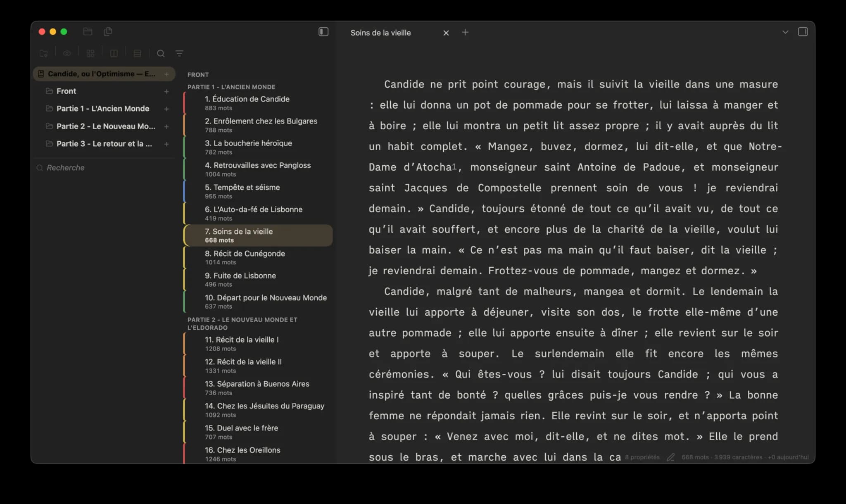The width and height of the screenshot is (846, 504).
Task: Open Partie 3 - Le retour et la ... folder
Action: pyautogui.click(x=104, y=144)
